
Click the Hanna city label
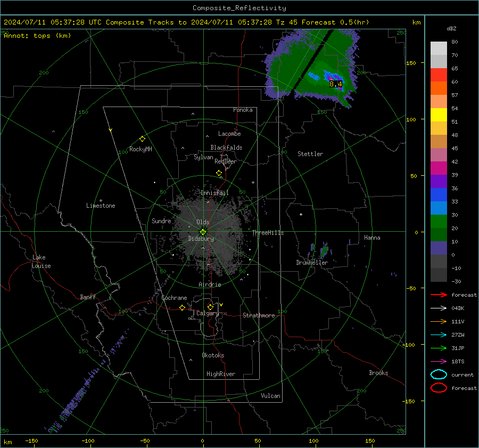[372, 238]
